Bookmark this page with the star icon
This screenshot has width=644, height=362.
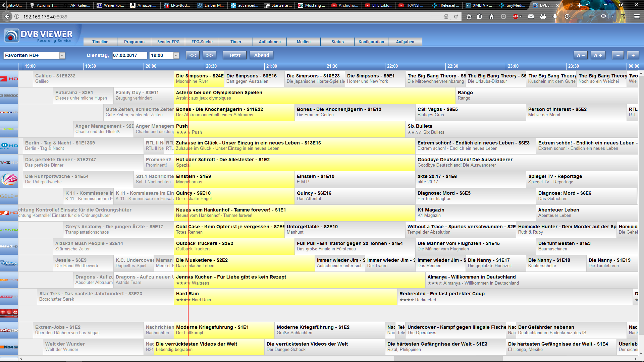click(x=469, y=16)
